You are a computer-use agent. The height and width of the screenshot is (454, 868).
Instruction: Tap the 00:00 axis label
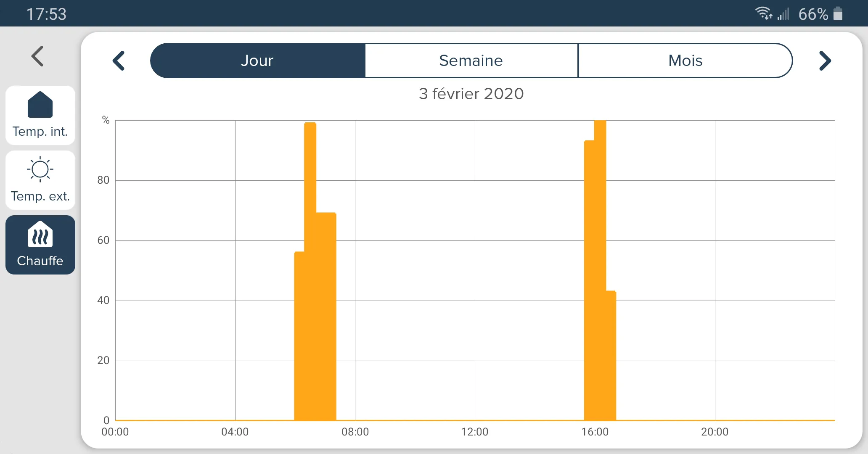point(115,432)
